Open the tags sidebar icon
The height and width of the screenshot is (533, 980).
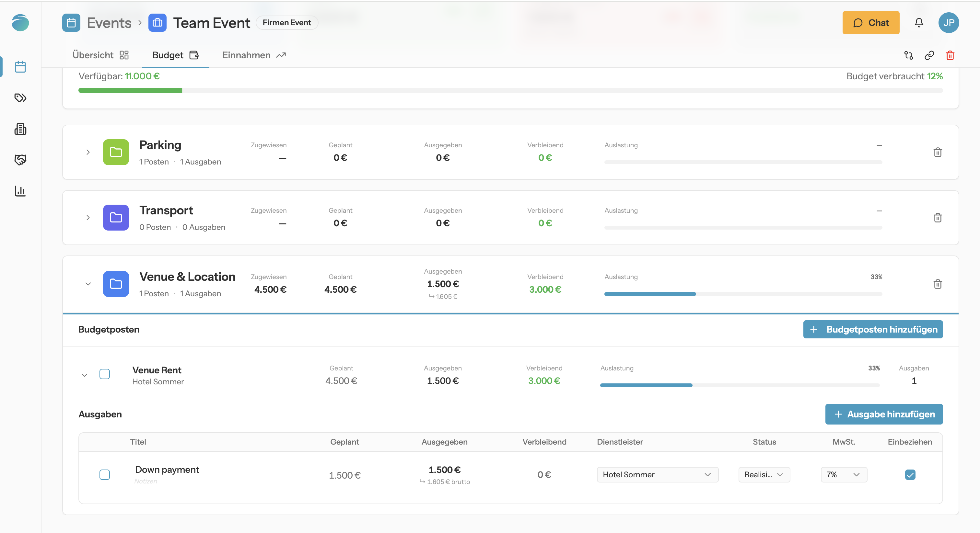(20, 98)
